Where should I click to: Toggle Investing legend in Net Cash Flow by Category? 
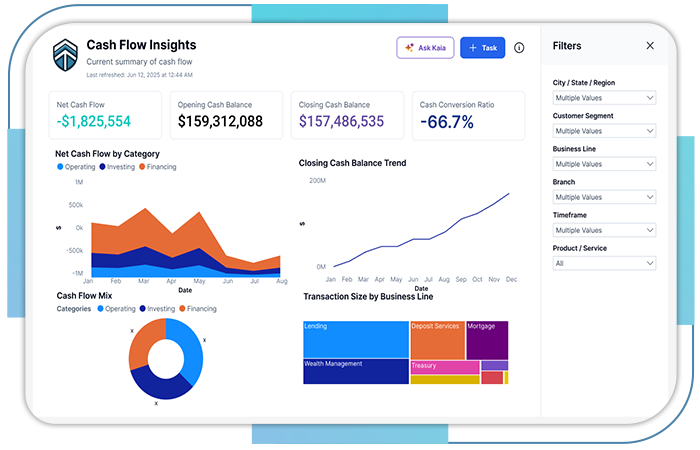[117, 167]
